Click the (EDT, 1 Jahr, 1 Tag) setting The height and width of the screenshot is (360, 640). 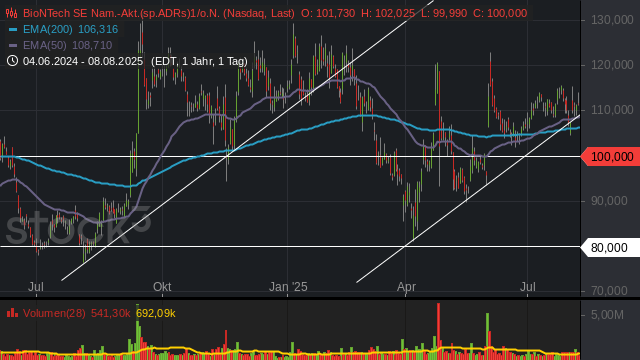point(199,61)
